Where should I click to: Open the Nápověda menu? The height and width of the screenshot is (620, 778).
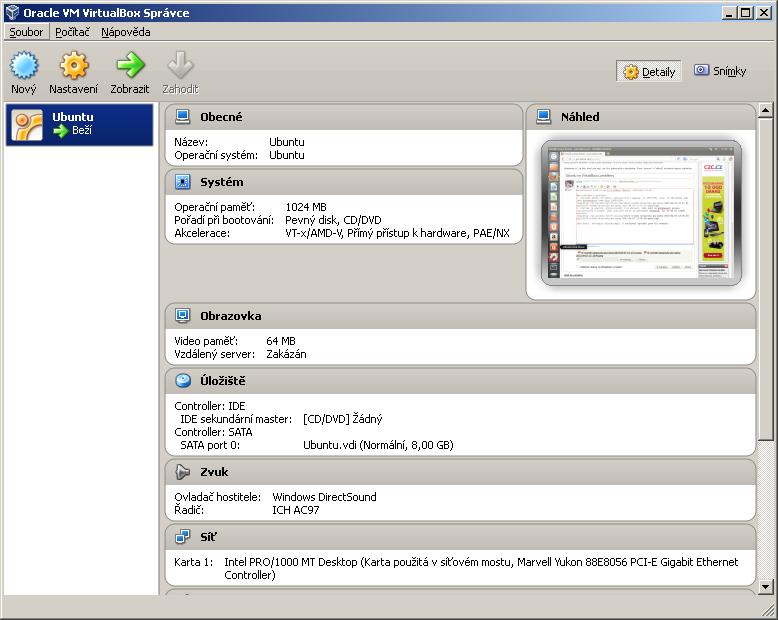pos(126,32)
